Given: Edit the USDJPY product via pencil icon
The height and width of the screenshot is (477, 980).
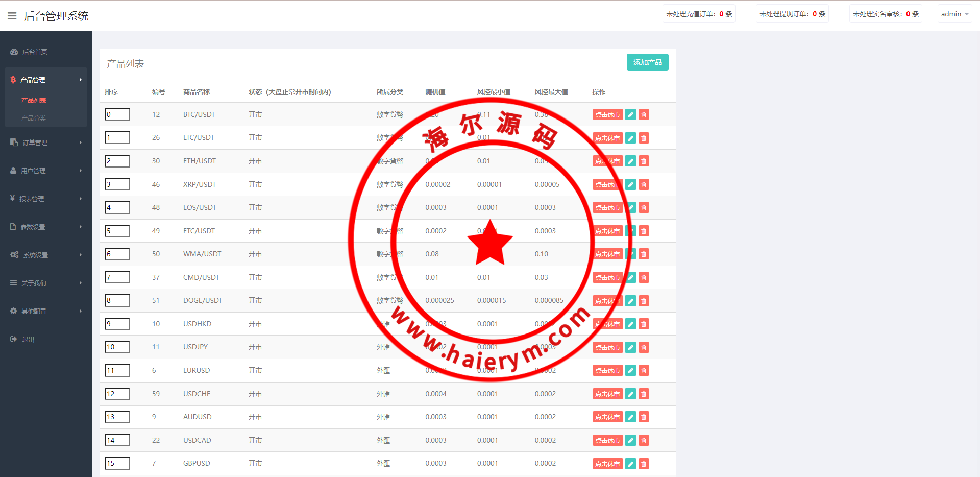Looking at the screenshot, I should pyautogui.click(x=631, y=348).
